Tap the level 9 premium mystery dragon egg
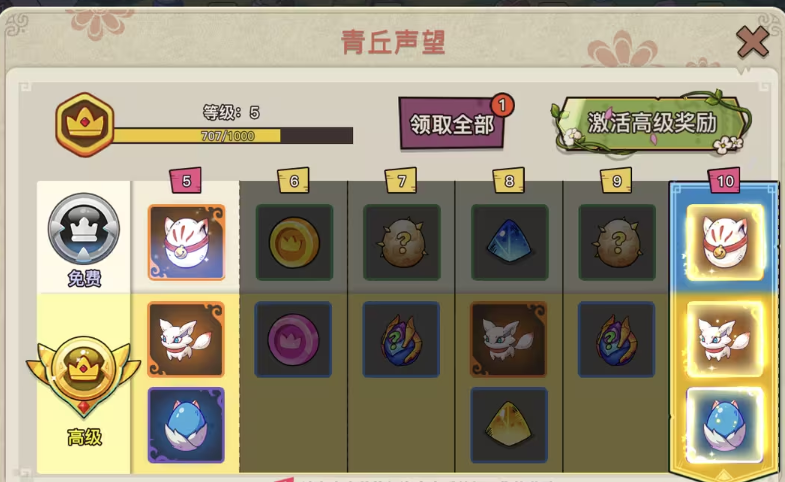 point(616,339)
